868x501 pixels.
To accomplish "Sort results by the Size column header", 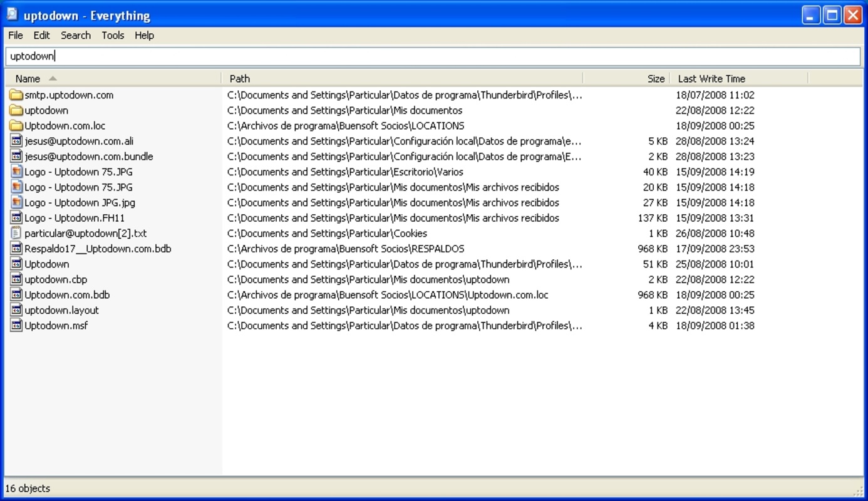I will tap(627, 79).
